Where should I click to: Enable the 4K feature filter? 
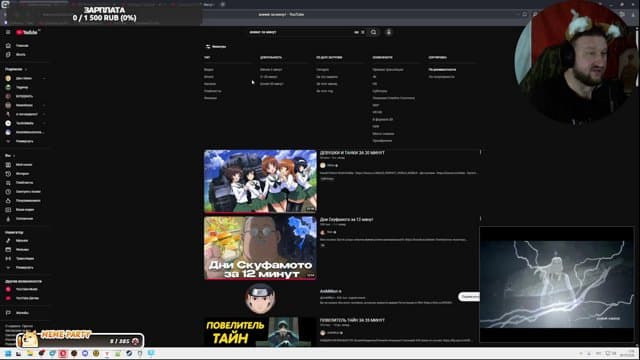[374, 76]
